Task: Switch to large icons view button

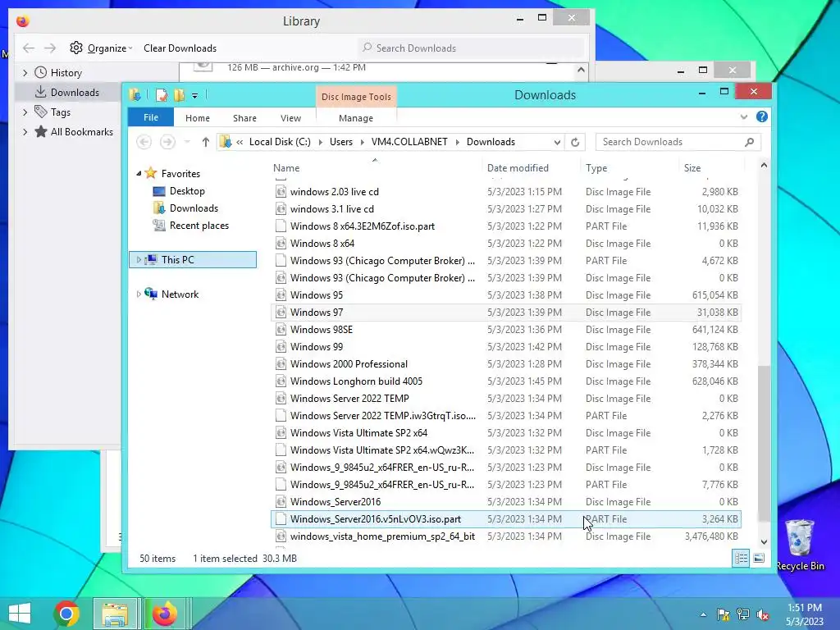Action: tap(759, 558)
